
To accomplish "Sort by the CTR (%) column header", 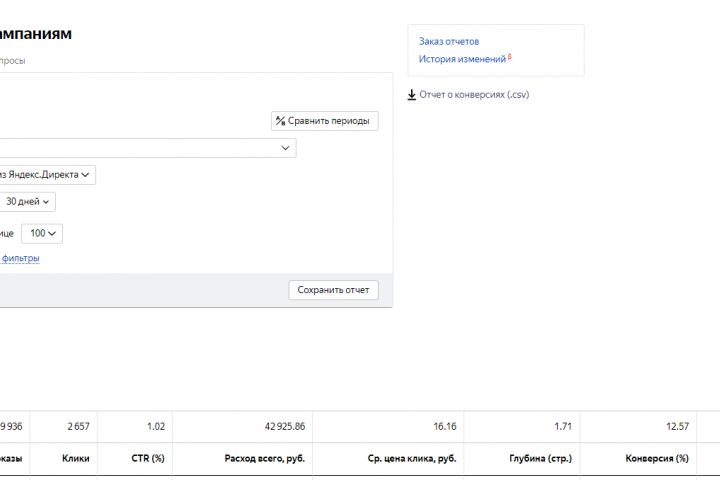I will 148,458.
